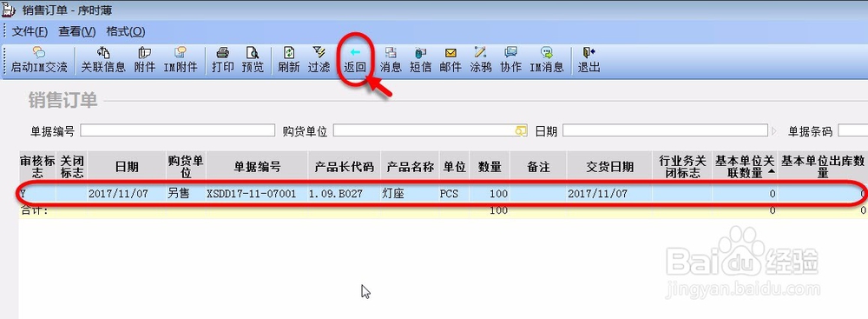Sort by 备注 column header

(538, 166)
